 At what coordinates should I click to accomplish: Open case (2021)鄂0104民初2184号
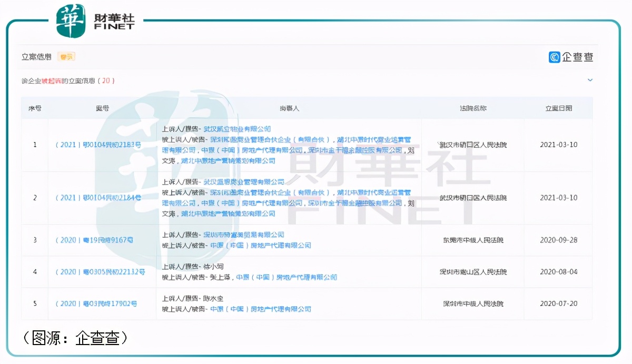98,198
